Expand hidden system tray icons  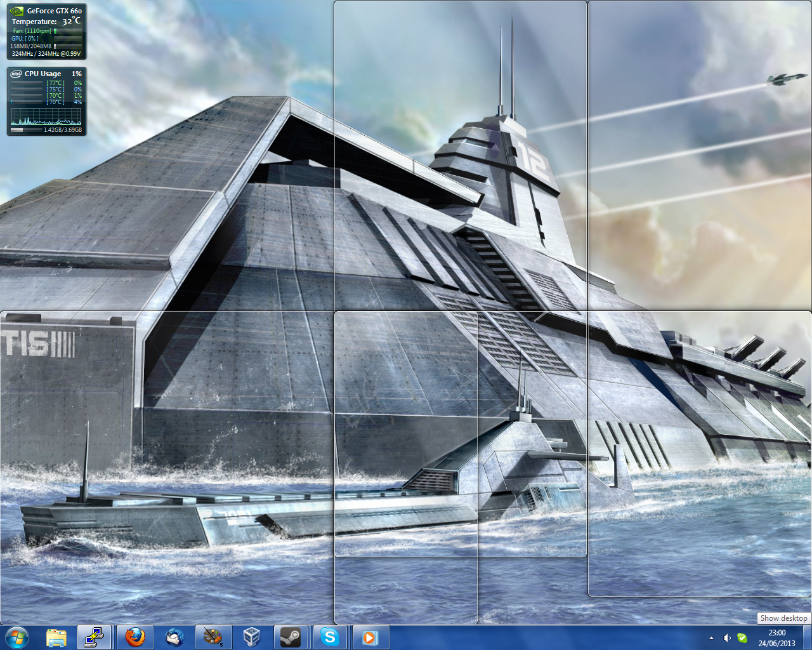[x=711, y=638]
